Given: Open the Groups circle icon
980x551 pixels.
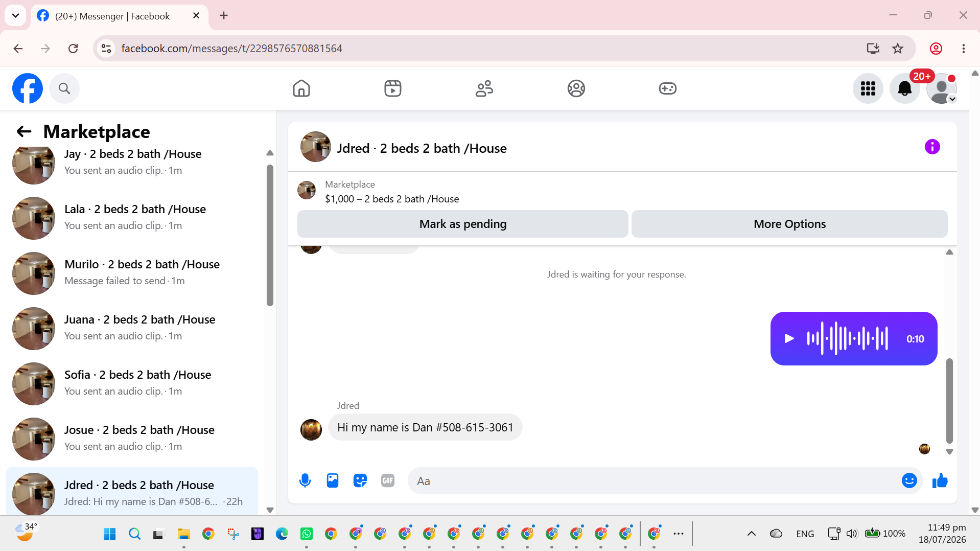Looking at the screenshot, I should point(576,88).
